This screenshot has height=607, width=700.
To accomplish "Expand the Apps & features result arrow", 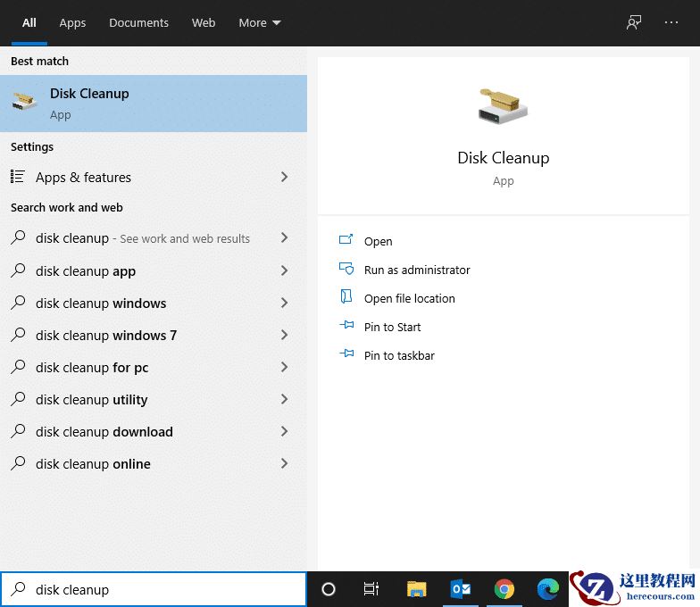I will 284,178.
